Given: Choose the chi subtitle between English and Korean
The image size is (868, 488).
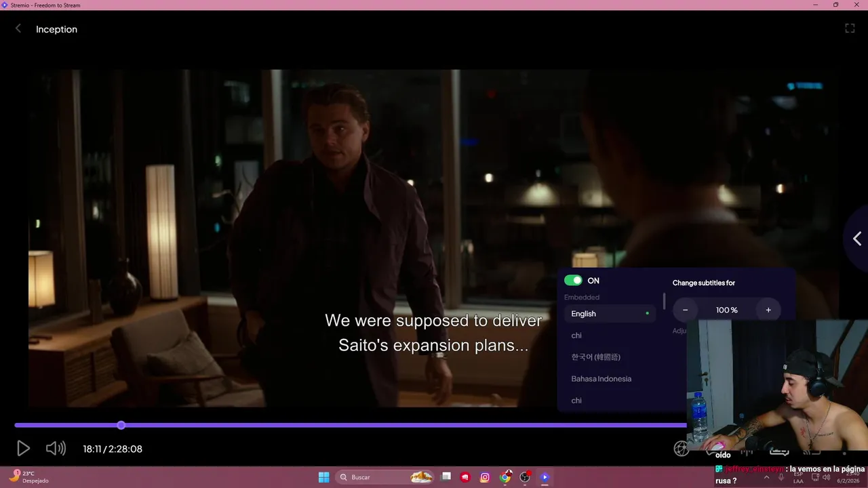Looking at the screenshot, I should (610, 335).
